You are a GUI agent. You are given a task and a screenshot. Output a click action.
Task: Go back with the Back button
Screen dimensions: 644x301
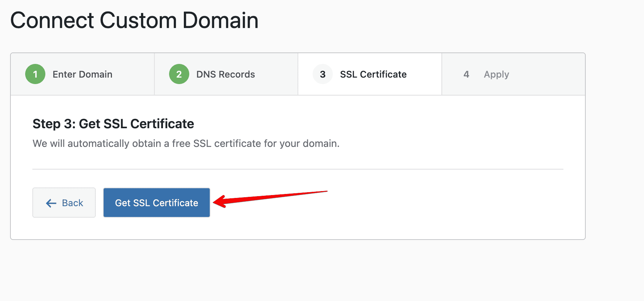64,203
